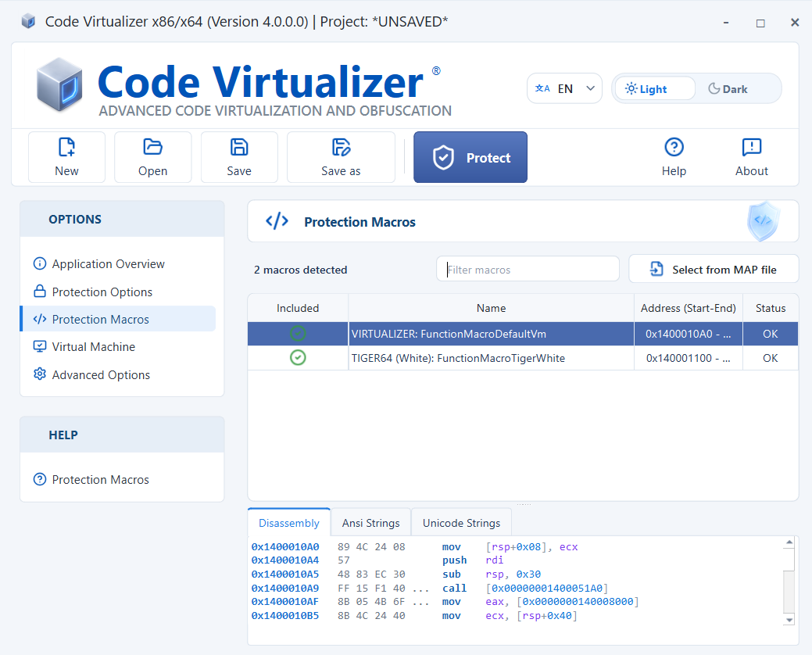Viewport: 812px width, 655px height.
Task: Click address cell 0x140001100
Action: pos(689,358)
